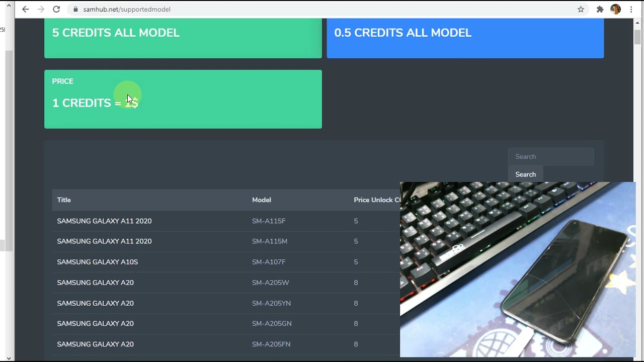Click model cell SM-A205YN
This screenshot has height=362, width=644.
[271, 303]
